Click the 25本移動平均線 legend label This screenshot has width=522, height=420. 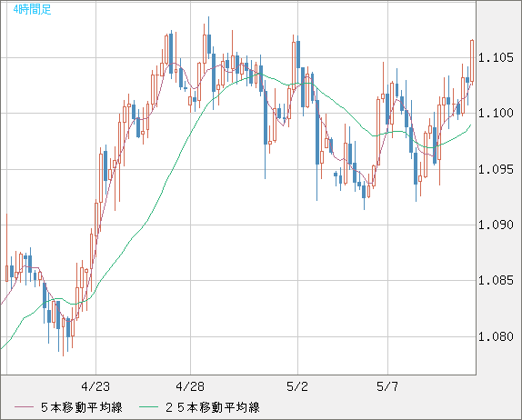click(x=213, y=407)
